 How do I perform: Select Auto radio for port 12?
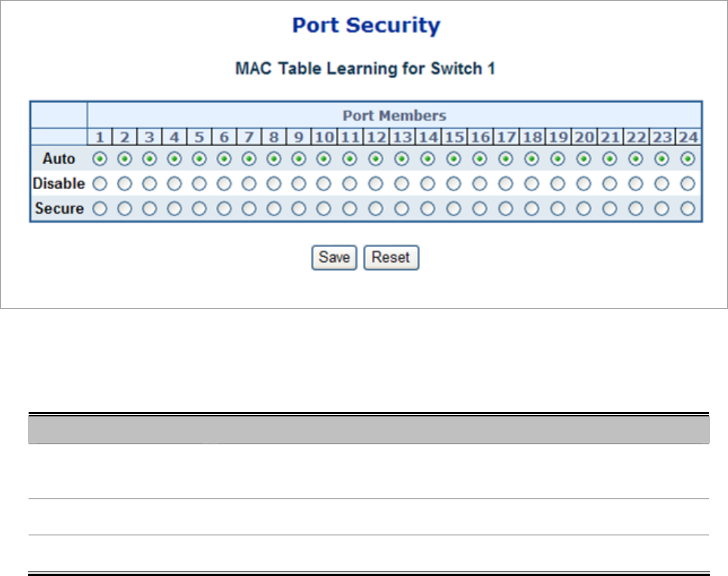(376, 159)
